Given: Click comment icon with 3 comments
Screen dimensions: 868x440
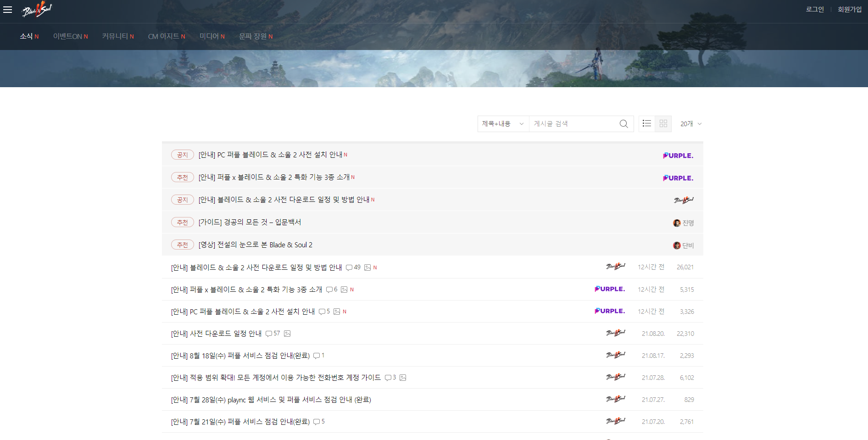Looking at the screenshot, I should (x=388, y=378).
